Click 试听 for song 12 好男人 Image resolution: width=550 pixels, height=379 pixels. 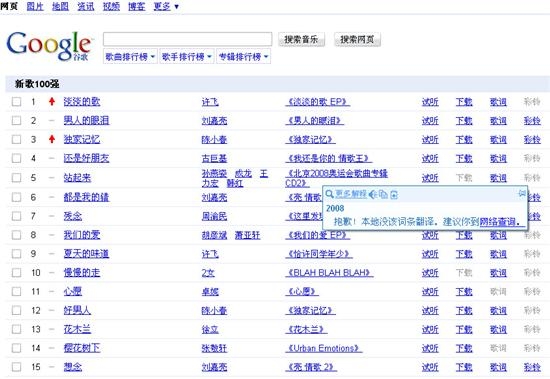(x=430, y=310)
